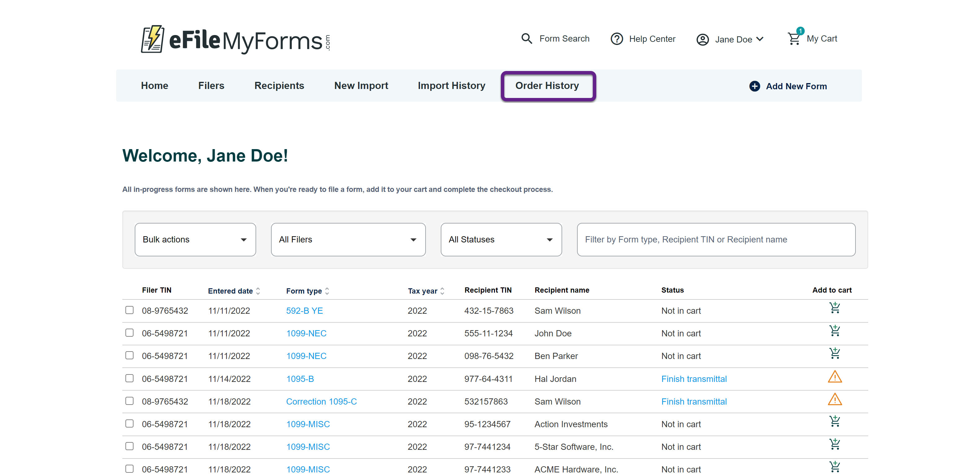
Task: Tick checkbox for 5-Star Software row
Action: click(129, 446)
